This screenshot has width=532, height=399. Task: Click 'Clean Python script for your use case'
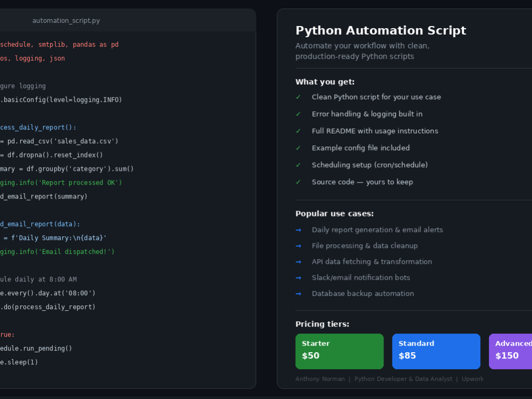376,97
